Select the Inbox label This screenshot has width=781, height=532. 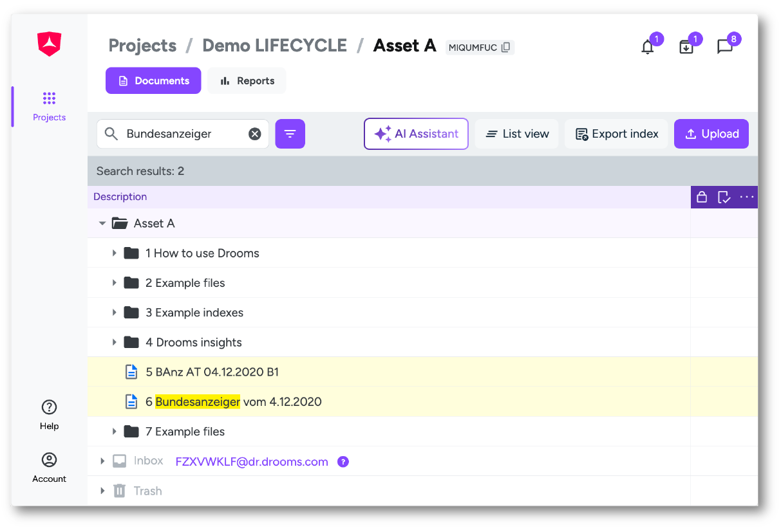coord(149,461)
